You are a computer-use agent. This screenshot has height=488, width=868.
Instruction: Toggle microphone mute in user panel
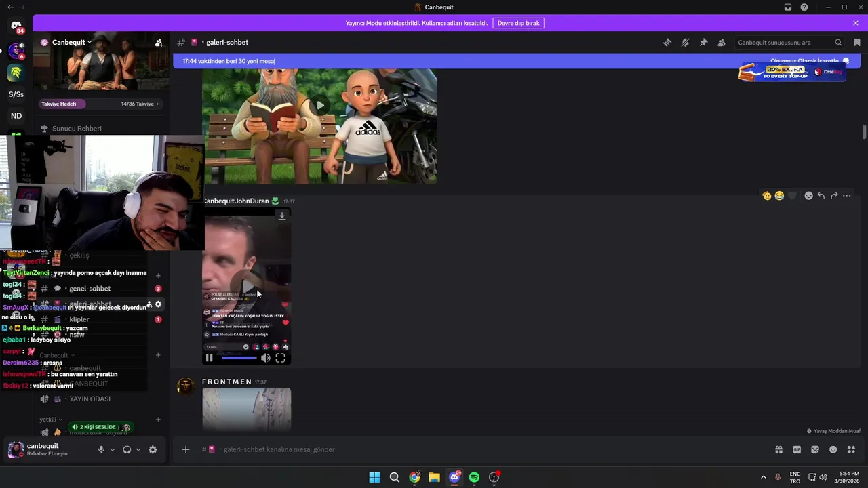tap(101, 449)
